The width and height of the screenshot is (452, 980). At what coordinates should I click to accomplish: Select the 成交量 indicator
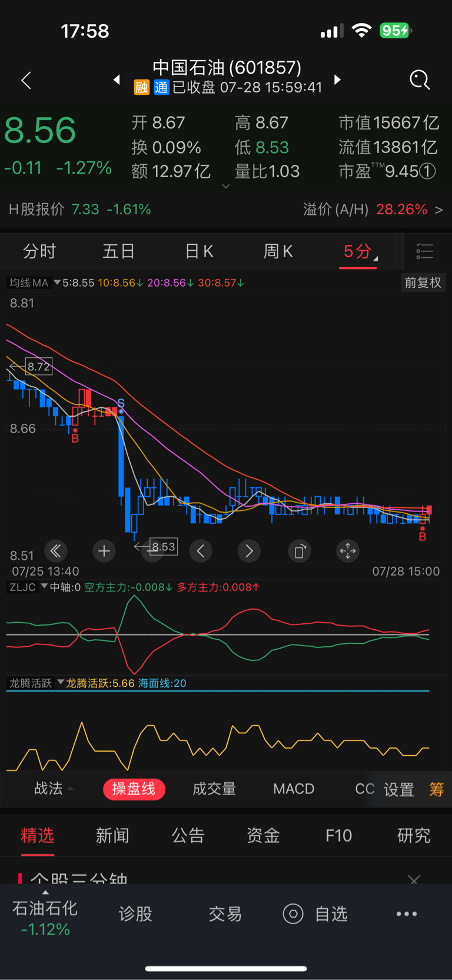click(214, 789)
